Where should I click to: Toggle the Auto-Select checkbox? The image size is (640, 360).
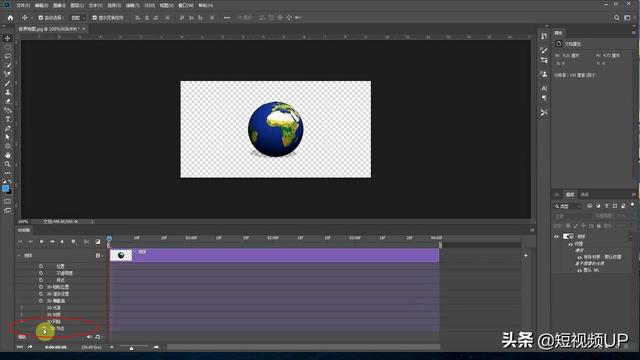pos(40,18)
